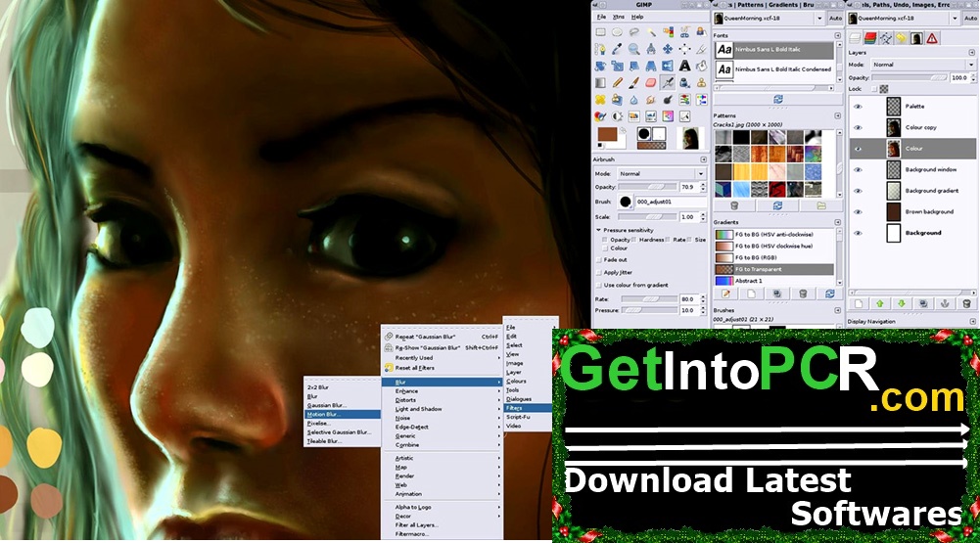Delete the gradient with the trash icon
The height and width of the screenshot is (543, 980).
[x=803, y=294]
